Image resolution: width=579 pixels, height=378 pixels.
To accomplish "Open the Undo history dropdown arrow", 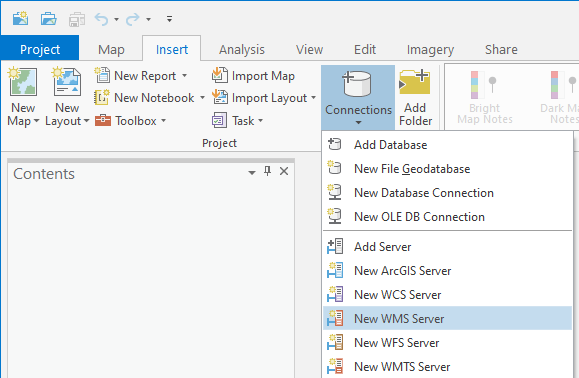I will pos(116,19).
